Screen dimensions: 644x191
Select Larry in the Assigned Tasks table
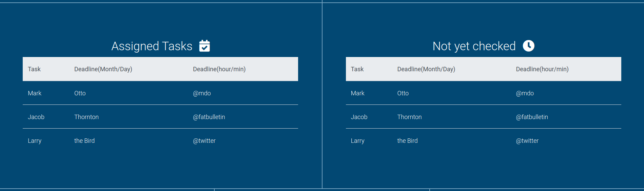35,141
